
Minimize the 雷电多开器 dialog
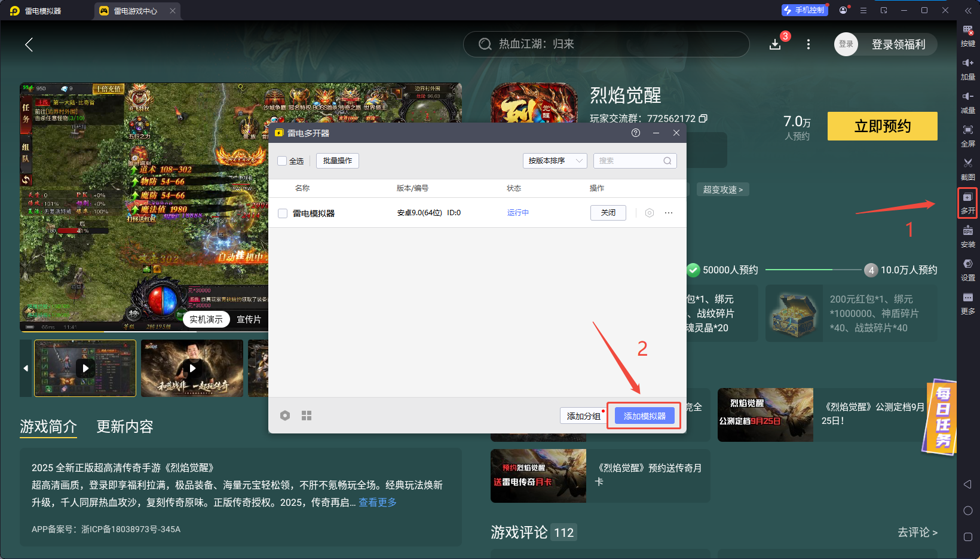656,133
